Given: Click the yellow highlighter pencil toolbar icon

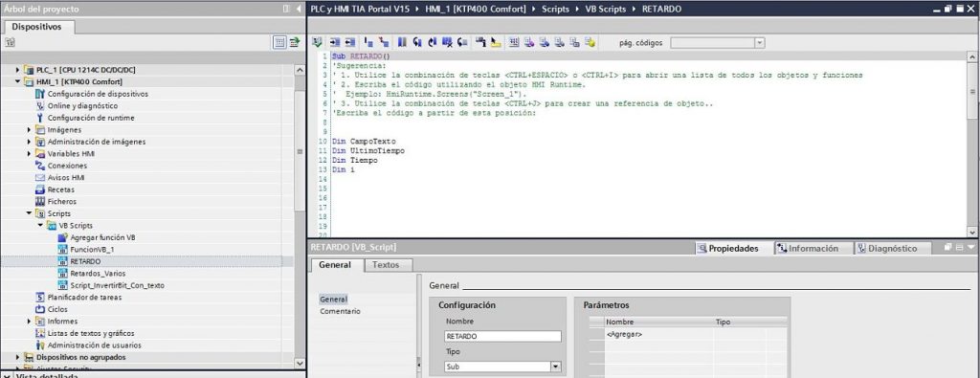Looking at the screenshot, I should click(496, 42).
